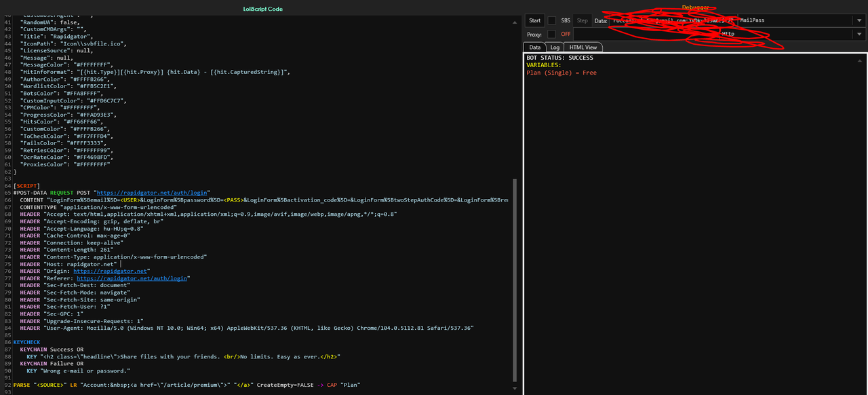This screenshot has height=395, width=868.
Task: Click the CONTENT LoginForm post data line
Action: (x=264, y=200)
